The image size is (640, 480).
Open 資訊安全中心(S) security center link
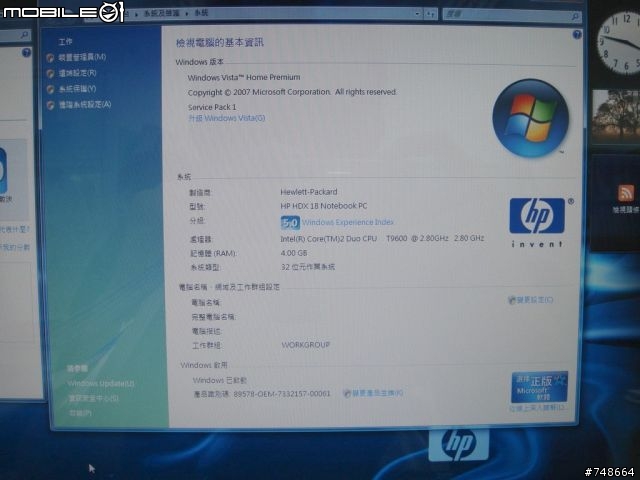click(93, 398)
